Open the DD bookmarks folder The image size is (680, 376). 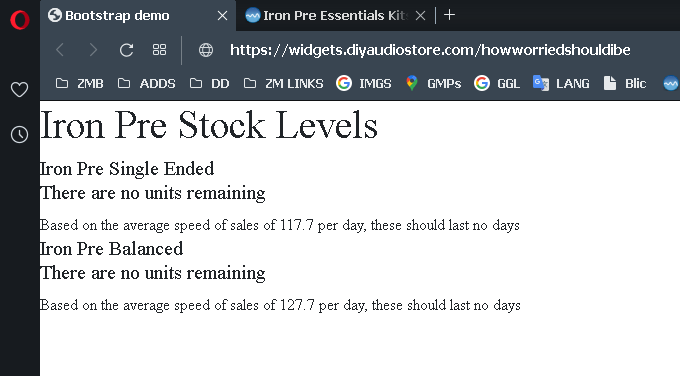tap(209, 83)
